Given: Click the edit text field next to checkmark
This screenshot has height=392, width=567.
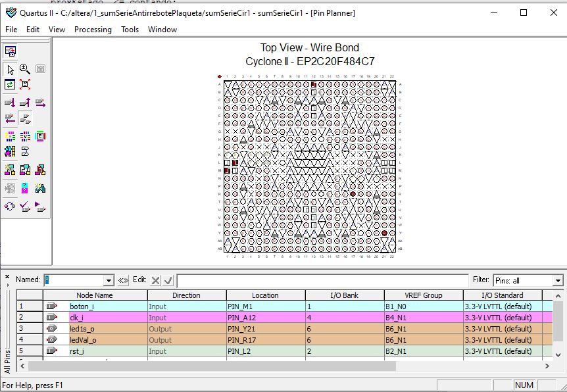Looking at the screenshot, I should 322,281.
